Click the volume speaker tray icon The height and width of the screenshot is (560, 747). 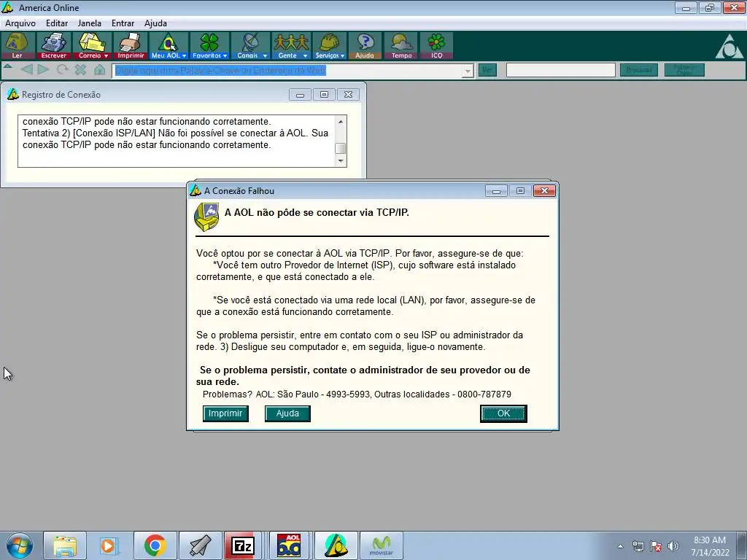[x=673, y=546]
